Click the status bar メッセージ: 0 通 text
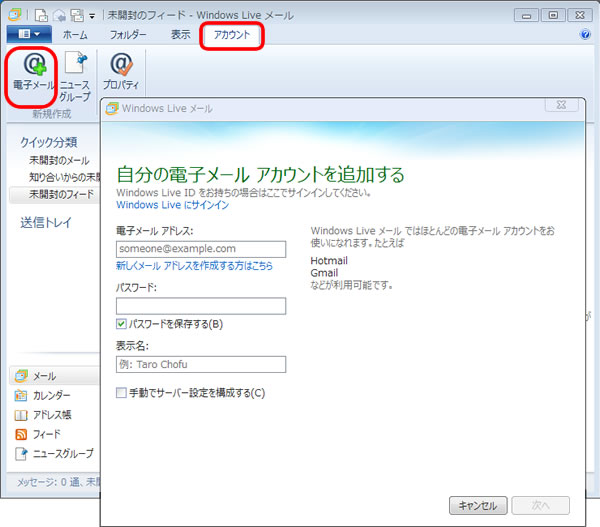The image size is (600, 527). pyautogui.click(x=58, y=482)
